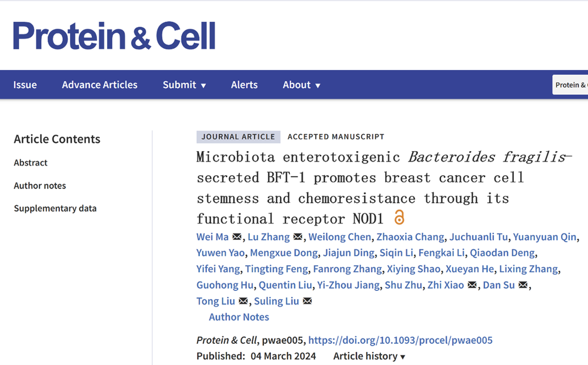588x365 pixels.
Task: Click the envelope icon next to Dan Su
Action: click(523, 285)
